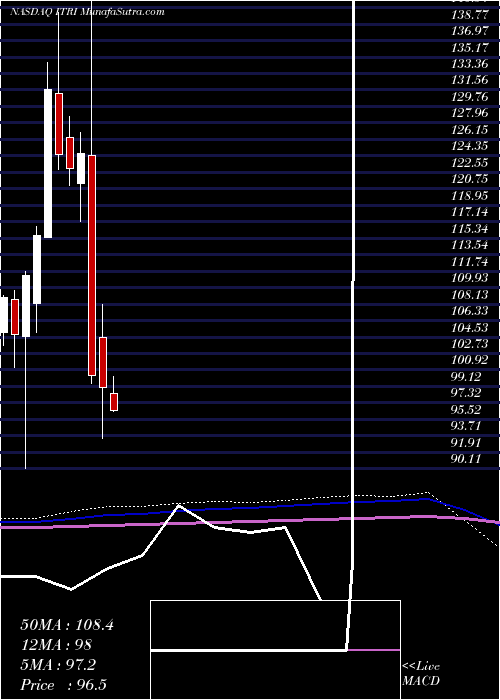Click the 129.76 price axis label
Image resolution: width=500 pixels, height=700 pixels.
pyautogui.click(x=470, y=97)
